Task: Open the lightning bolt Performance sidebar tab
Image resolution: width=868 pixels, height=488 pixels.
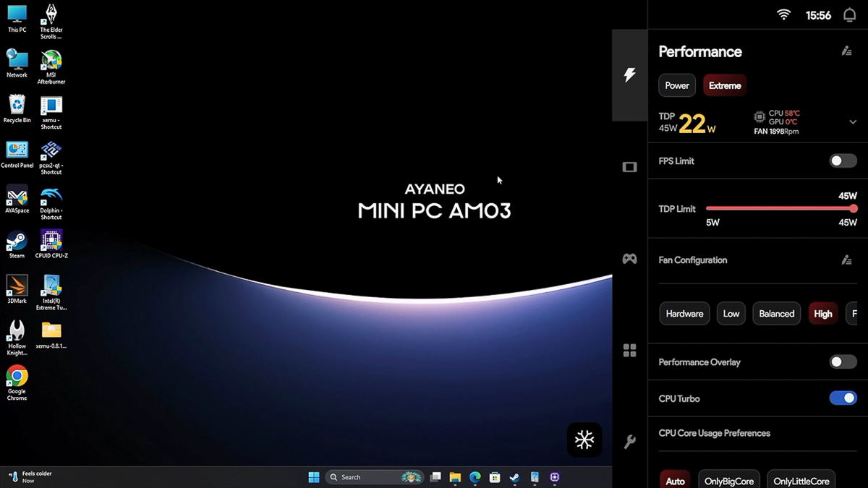Action: 629,74
